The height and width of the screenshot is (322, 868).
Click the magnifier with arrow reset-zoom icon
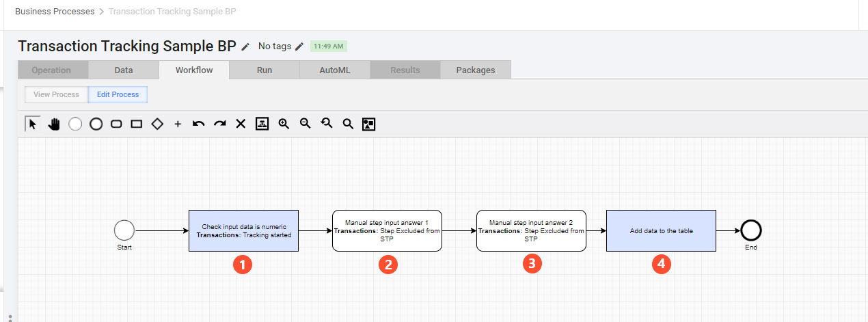[x=327, y=124]
